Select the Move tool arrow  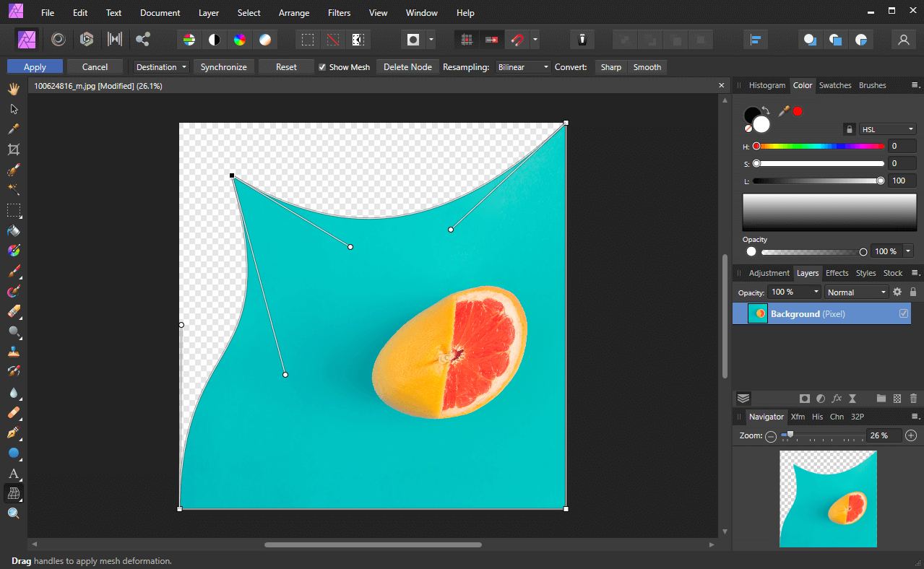(x=13, y=109)
